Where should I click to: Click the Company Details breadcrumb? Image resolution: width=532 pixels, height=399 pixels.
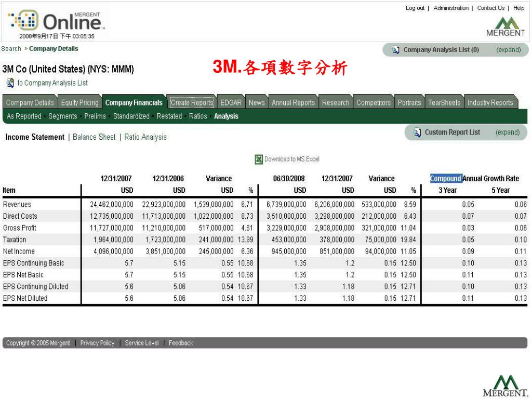tap(54, 49)
